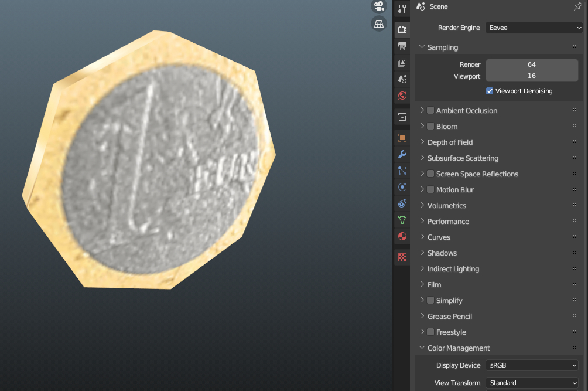Disable Viewport Denoising checkbox
Screen dimensions: 588x391
click(490, 91)
